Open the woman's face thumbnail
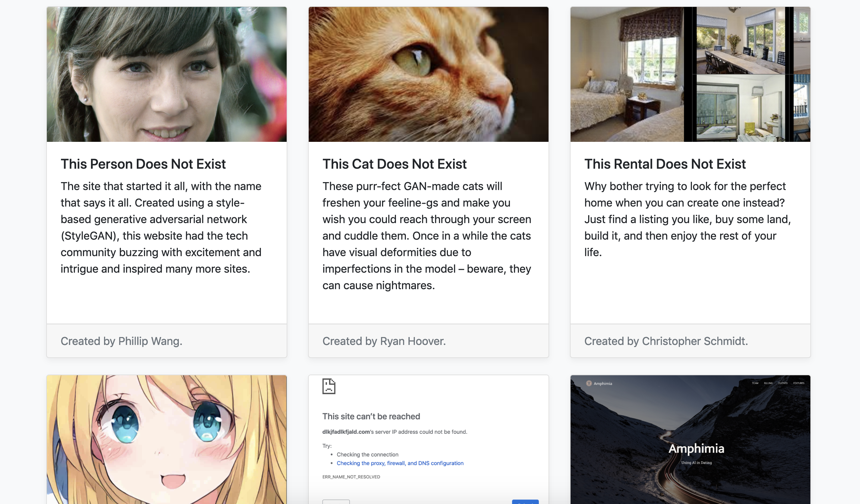This screenshot has width=860, height=504. pos(167,74)
